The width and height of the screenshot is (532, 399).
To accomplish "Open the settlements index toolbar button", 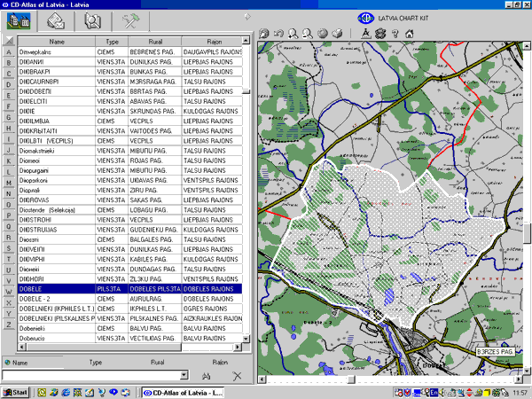I will click(x=19, y=21).
